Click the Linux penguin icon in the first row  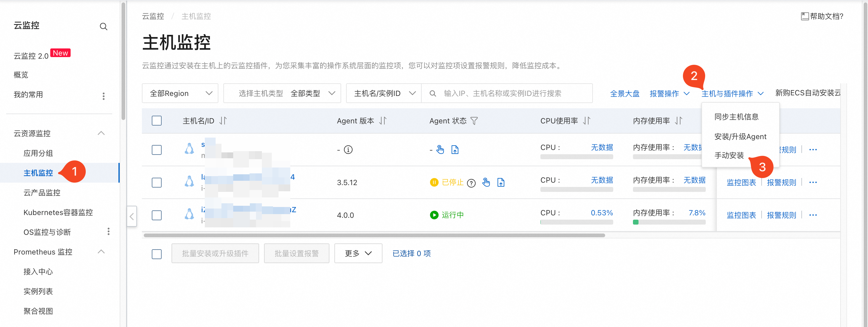click(x=189, y=149)
